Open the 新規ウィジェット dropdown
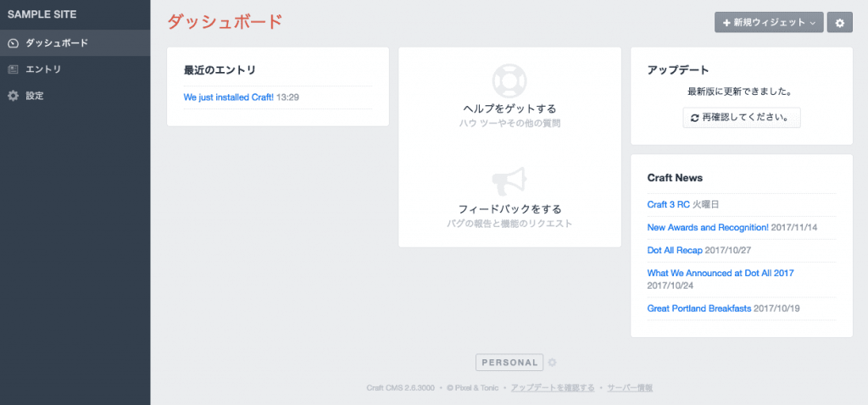Viewport: 868px width, 405px height. pyautogui.click(x=769, y=23)
